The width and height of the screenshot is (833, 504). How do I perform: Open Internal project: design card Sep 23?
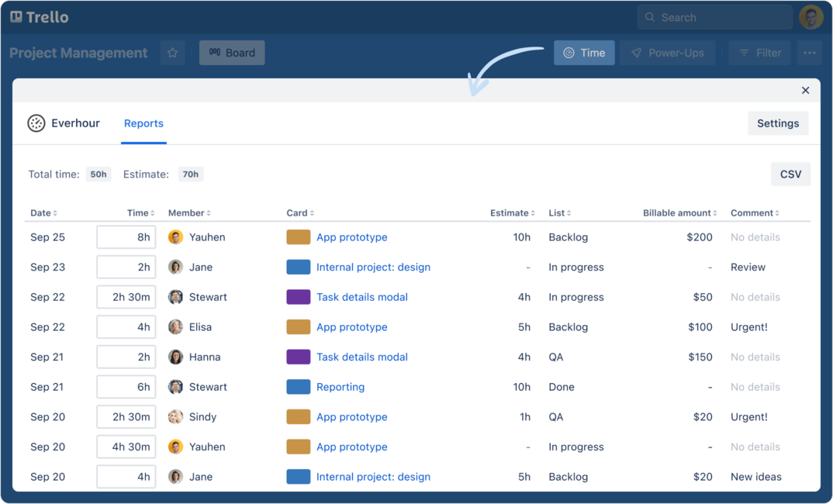[374, 268]
